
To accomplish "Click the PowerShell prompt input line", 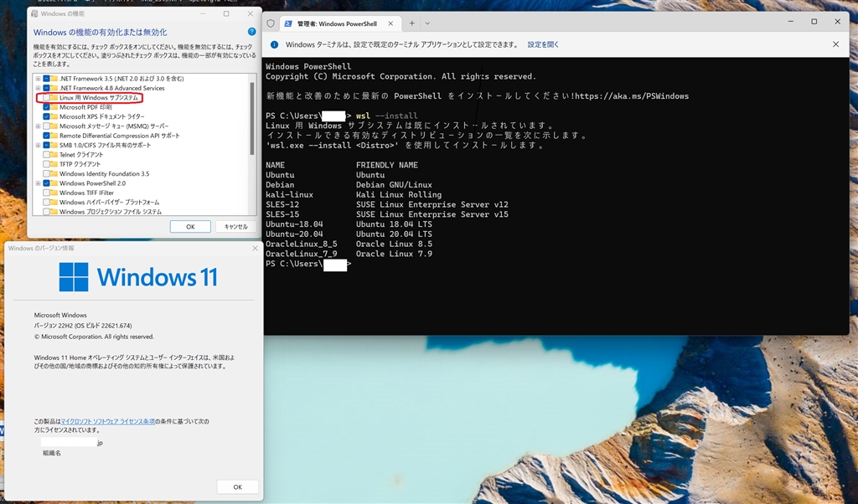I will click(x=308, y=264).
